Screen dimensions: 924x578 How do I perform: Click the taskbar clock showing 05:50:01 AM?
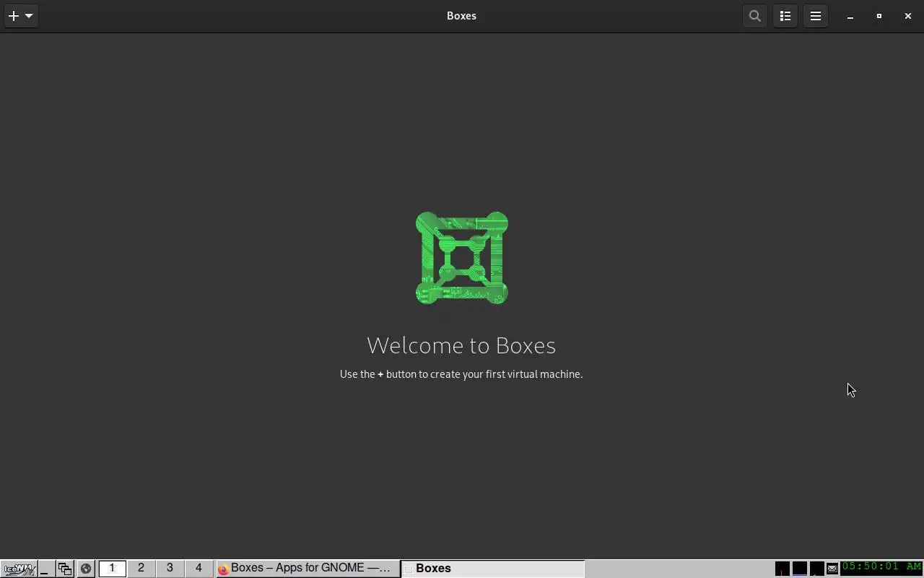pyautogui.click(x=882, y=567)
